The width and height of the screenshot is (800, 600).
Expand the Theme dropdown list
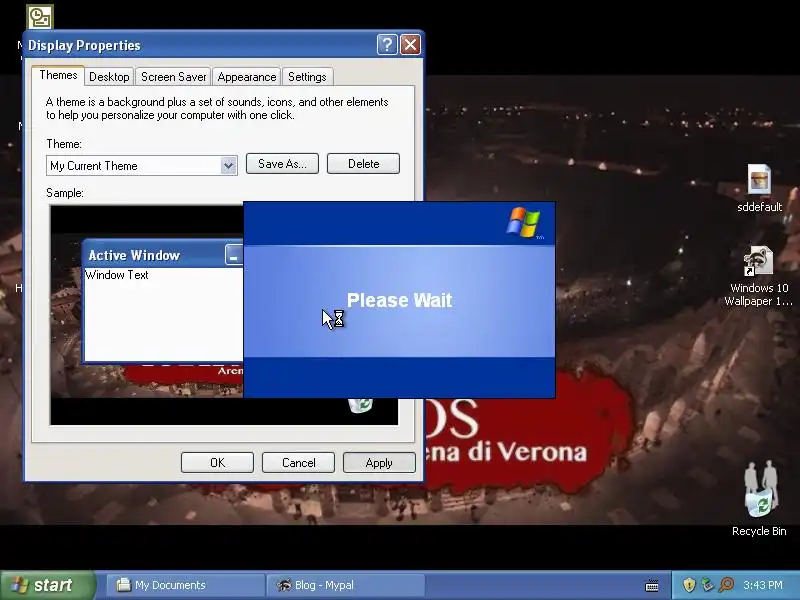pyautogui.click(x=229, y=165)
